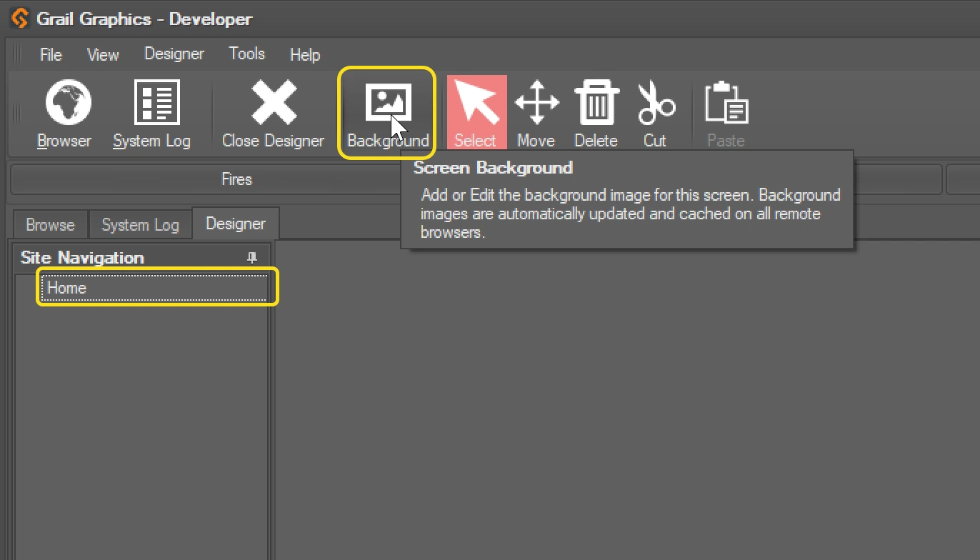Open the File menu
The height and width of the screenshot is (560, 980).
(51, 54)
